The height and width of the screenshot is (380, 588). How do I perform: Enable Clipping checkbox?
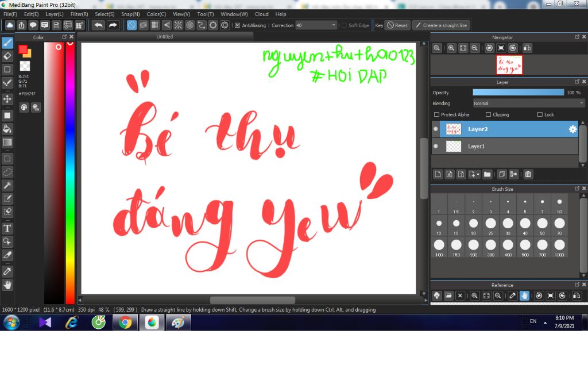pos(488,114)
